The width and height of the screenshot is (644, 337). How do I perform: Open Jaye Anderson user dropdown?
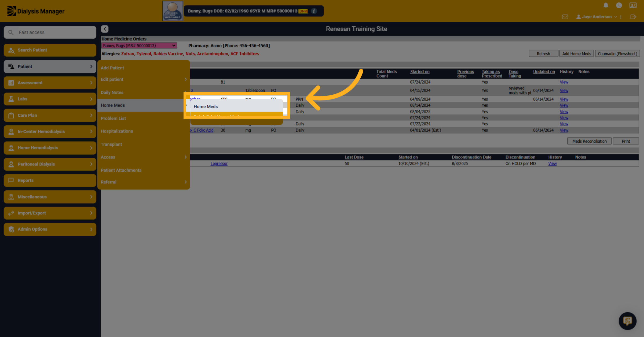coord(596,17)
